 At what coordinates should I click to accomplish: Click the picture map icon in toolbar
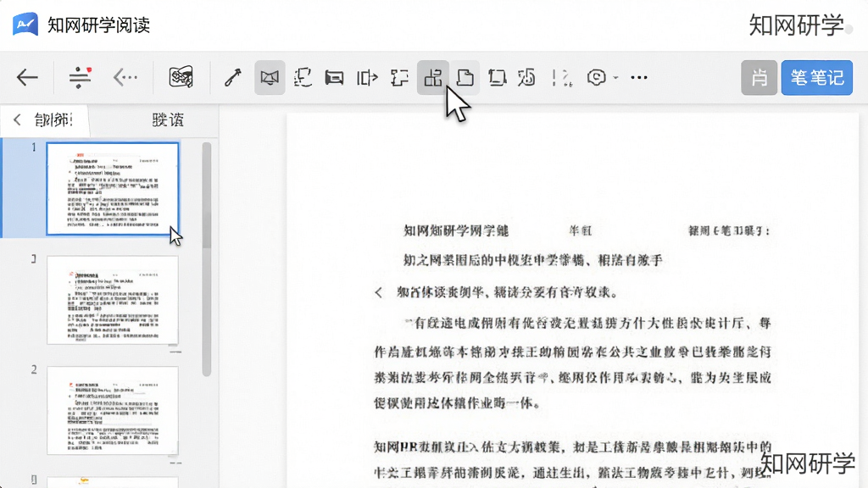click(x=181, y=77)
